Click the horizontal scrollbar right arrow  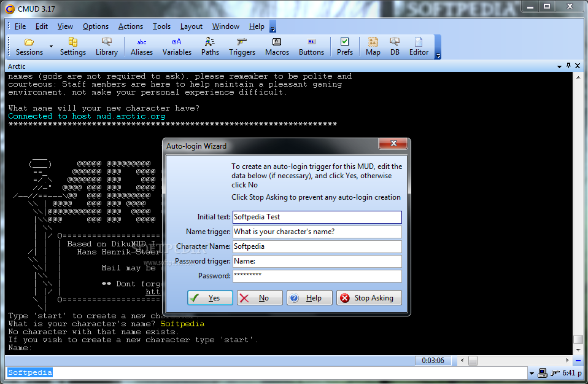(x=567, y=361)
